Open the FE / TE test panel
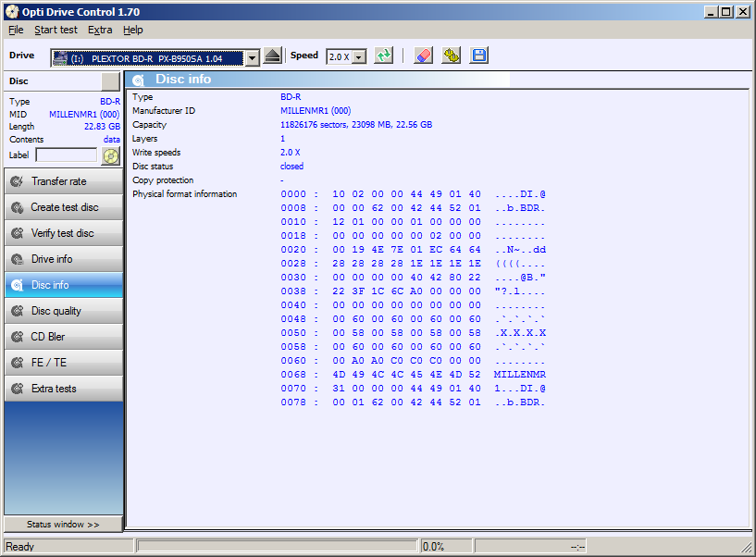Viewport: 756px width, 557px height. (x=64, y=363)
